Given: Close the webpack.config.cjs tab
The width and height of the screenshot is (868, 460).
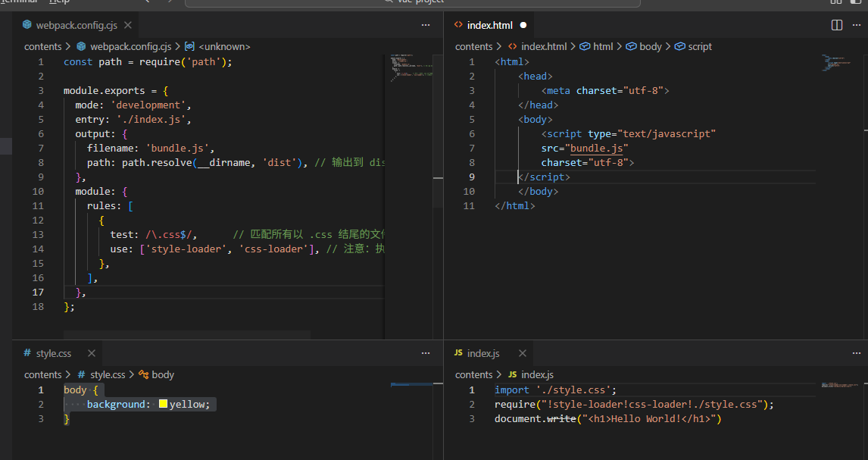Looking at the screenshot, I should tap(128, 25).
